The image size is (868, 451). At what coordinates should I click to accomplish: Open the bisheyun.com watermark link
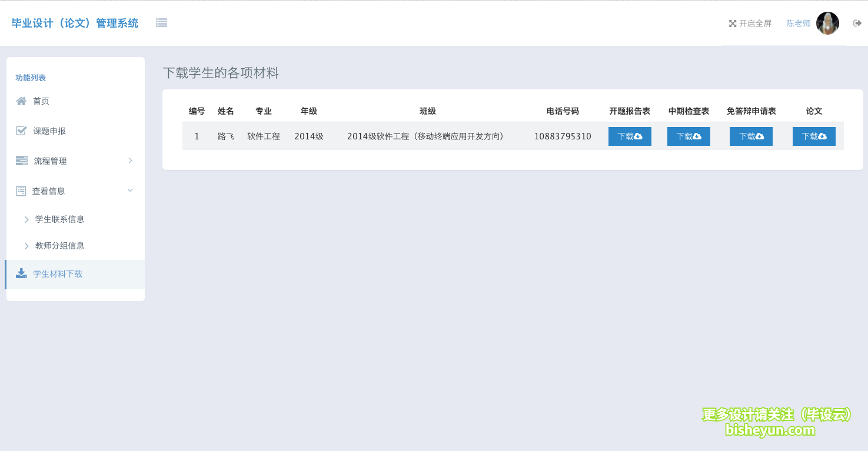click(769, 430)
